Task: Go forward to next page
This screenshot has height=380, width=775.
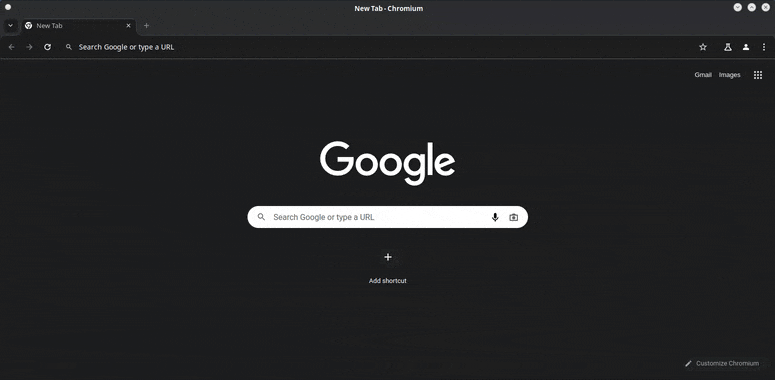Action: pos(30,47)
